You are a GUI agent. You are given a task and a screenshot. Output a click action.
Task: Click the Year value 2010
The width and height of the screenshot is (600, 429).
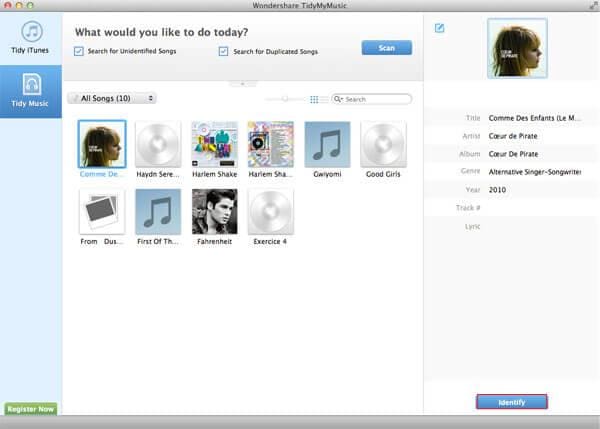(497, 190)
